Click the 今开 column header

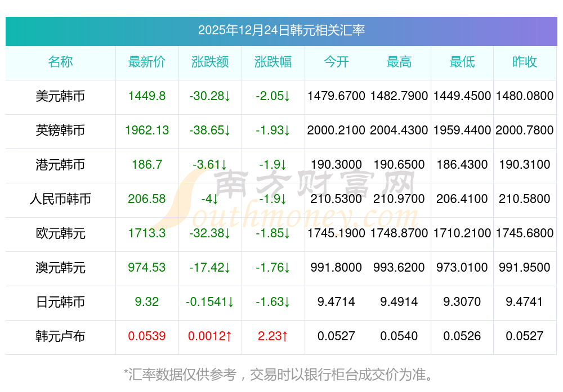(336, 62)
